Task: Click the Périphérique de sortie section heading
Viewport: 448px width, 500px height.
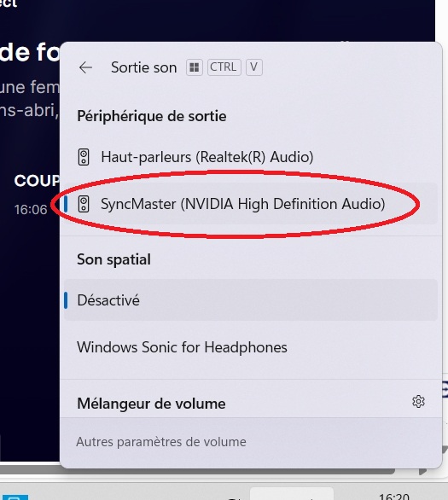Action: 152,116
